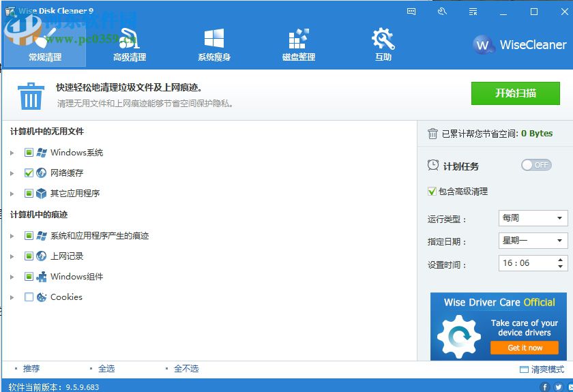The height and width of the screenshot is (392, 573).
Task: Start scan with 开始扫描 button
Action: pos(515,93)
